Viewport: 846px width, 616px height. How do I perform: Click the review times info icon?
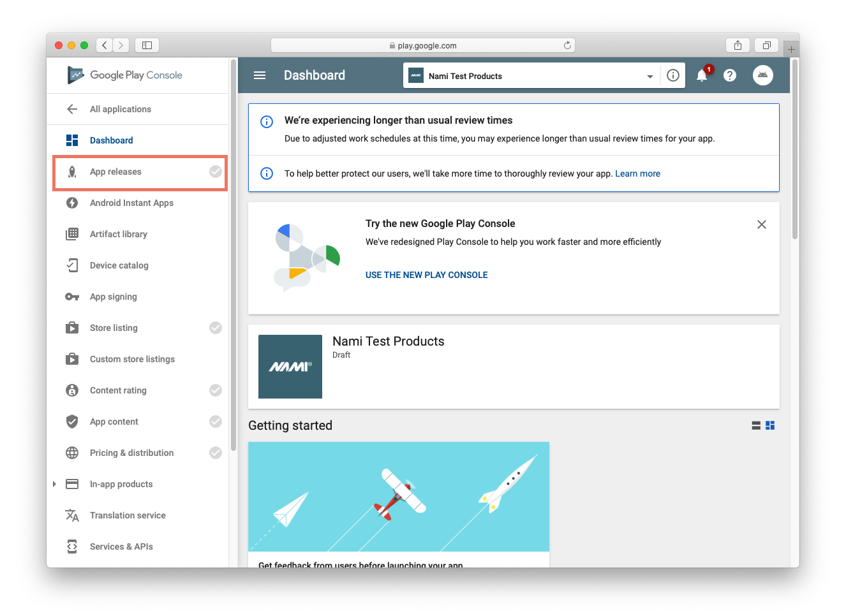(x=267, y=122)
